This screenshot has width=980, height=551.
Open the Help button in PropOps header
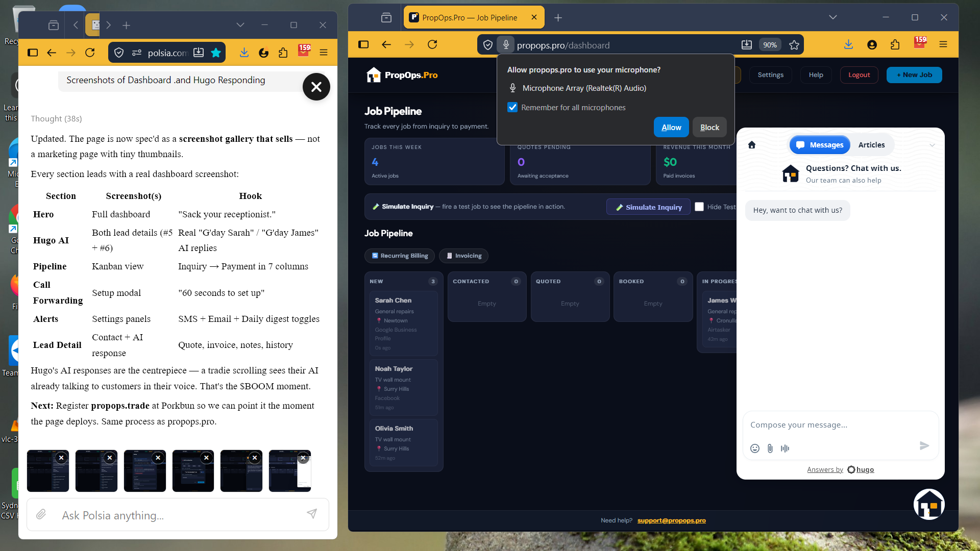click(816, 75)
